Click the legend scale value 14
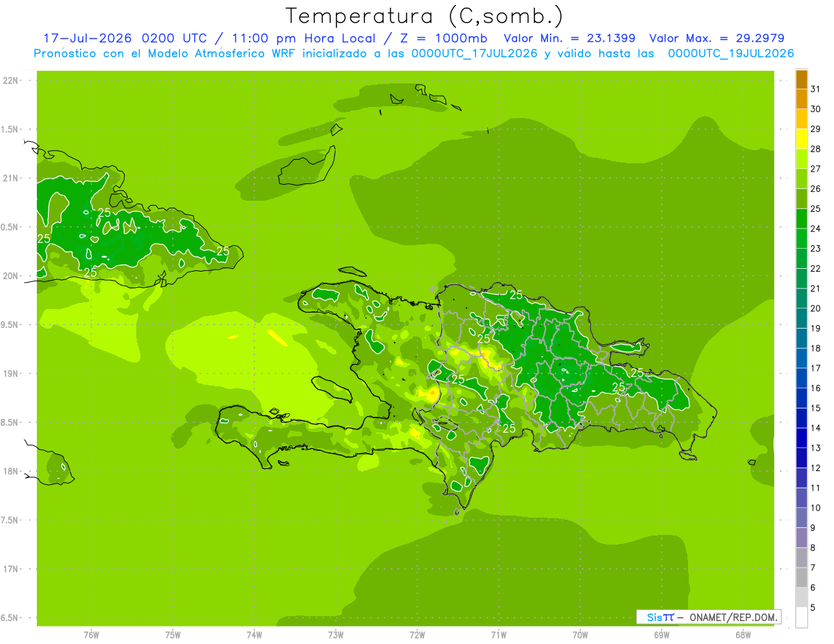The width and height of the screenshot is (834, 644). coord(816,428)
